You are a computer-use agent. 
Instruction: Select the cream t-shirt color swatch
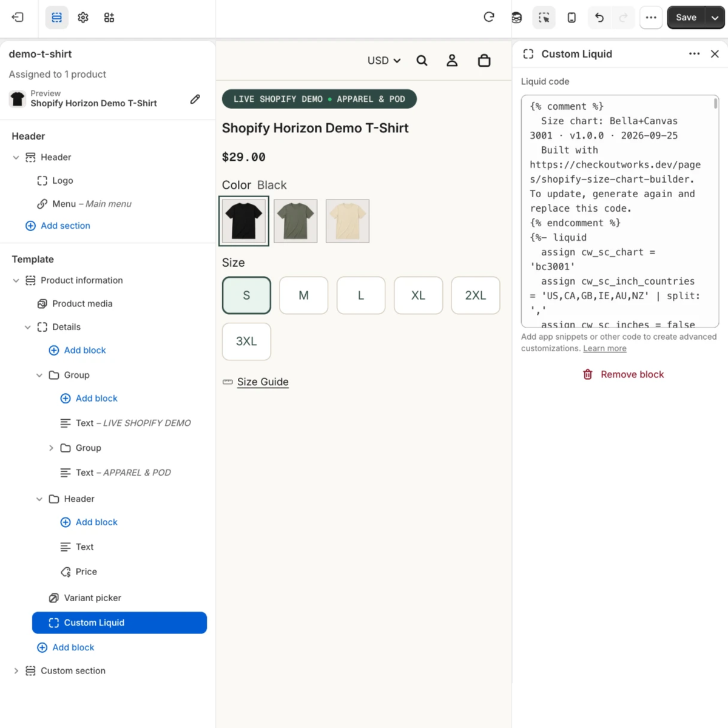(x=348, y=221)
